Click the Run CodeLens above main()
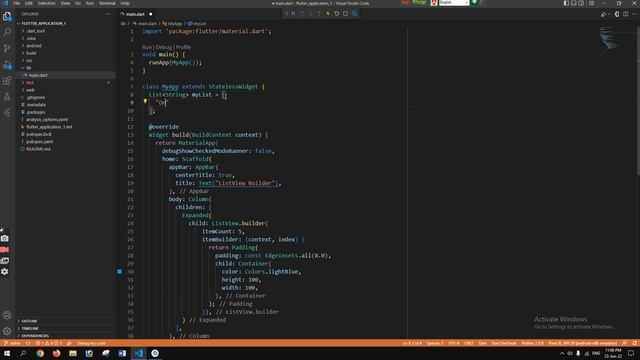640x360 pixels. coord(147,47)
